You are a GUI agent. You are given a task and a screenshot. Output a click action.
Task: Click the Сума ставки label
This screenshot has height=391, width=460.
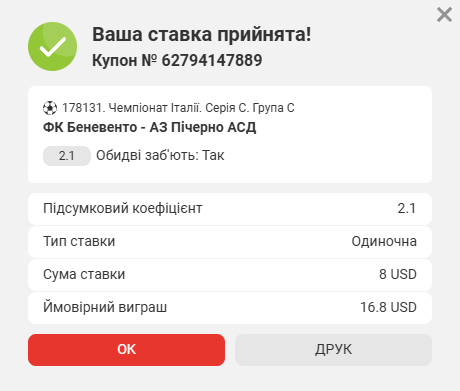coord(84,274)
